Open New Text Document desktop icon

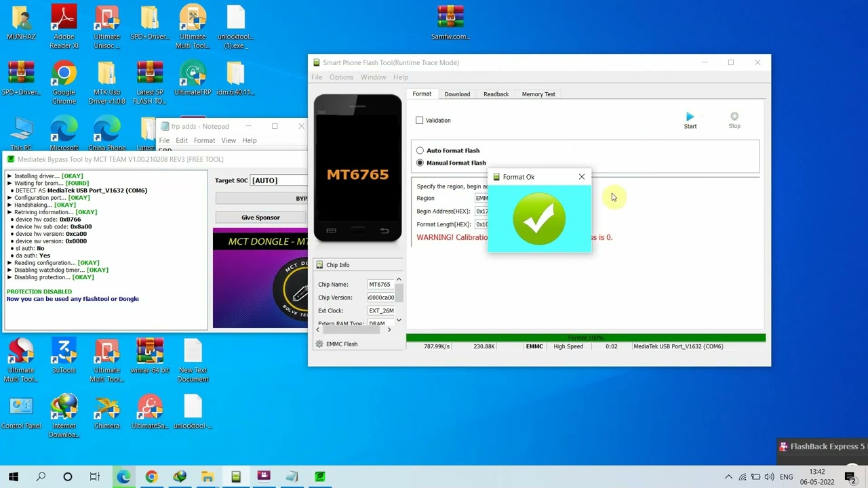tap(193, 361)
